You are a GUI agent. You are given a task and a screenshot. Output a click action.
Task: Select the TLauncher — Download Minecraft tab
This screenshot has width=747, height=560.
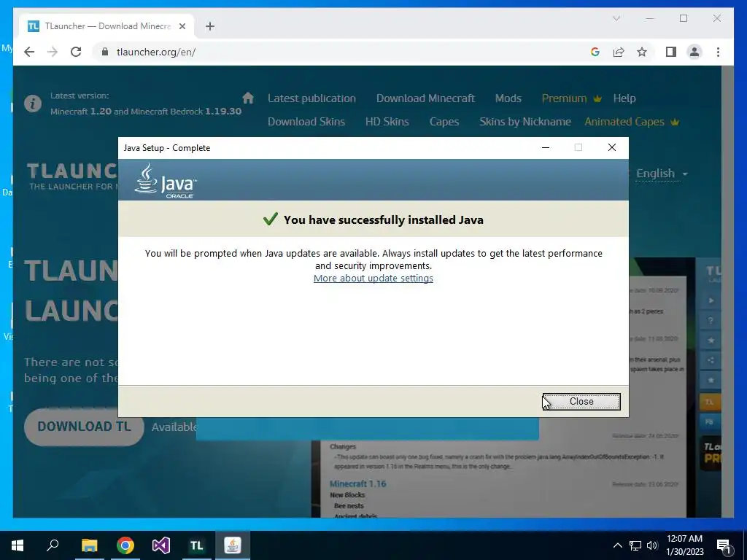point(107,26)
